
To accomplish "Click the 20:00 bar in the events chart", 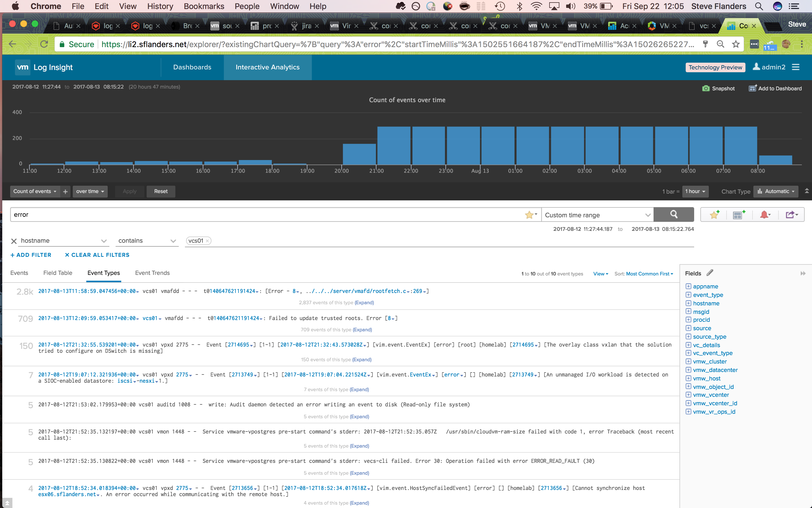I will (359, 154).
